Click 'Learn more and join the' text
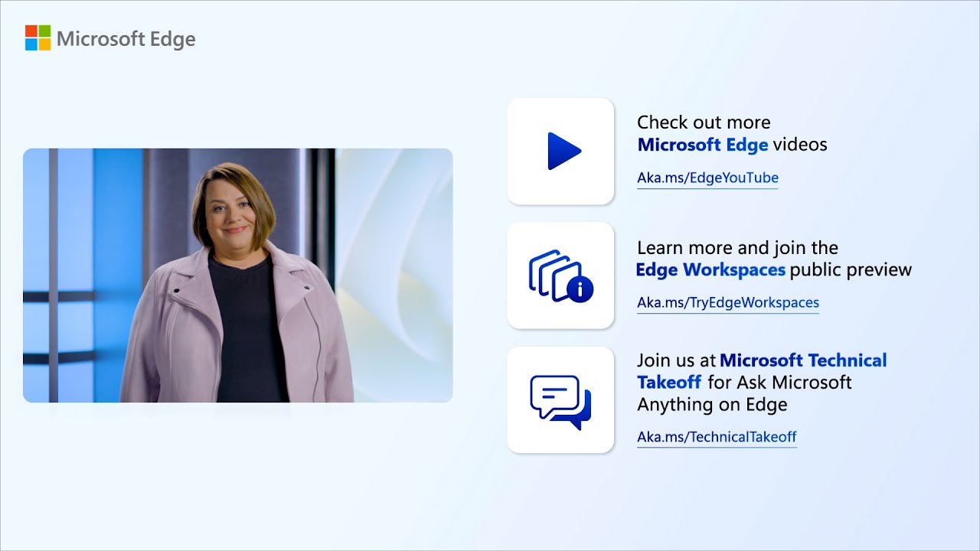The width and height of the screenshot is (980, 551). (x=737, y=248)
